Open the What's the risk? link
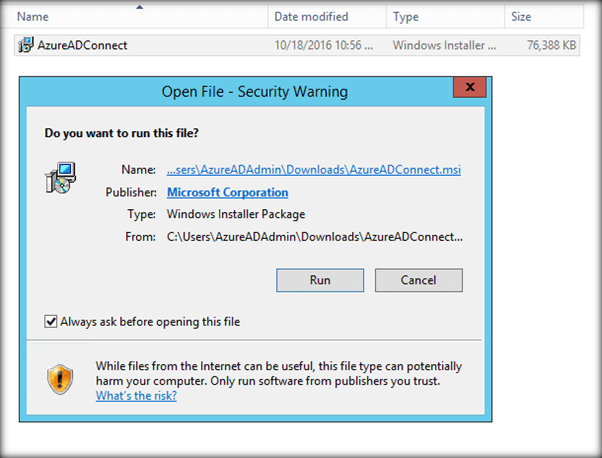The image size is (602, 458). tap(136, 396)
